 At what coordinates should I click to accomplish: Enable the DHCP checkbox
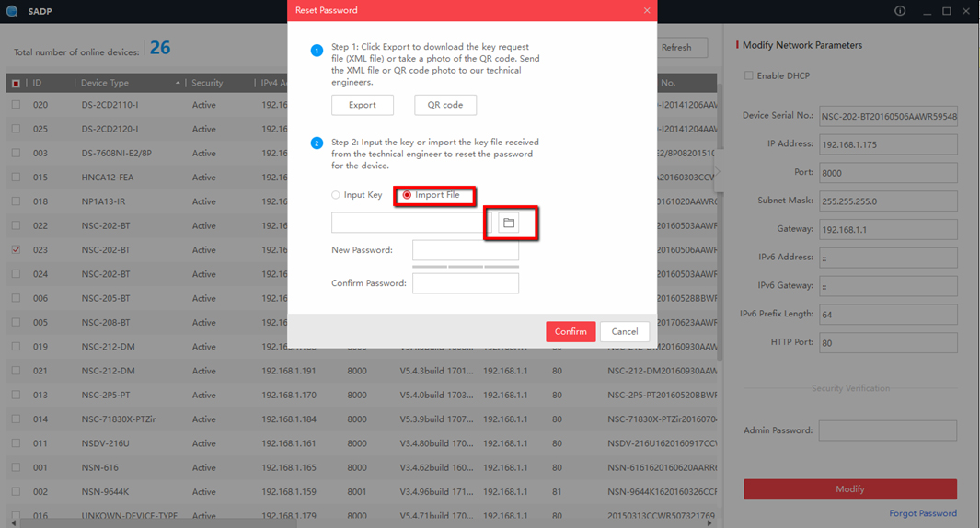749,75
